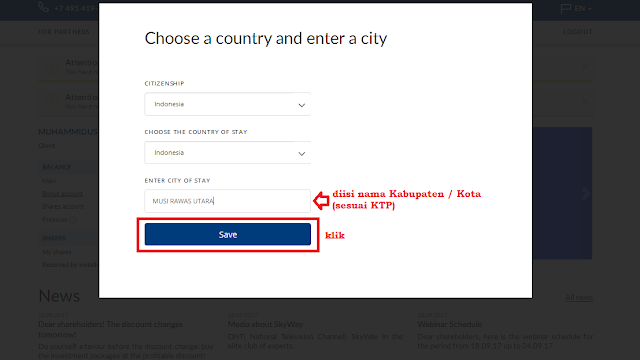The width and height of the screenshot is (640, 360).
Task: Expand the Citizenship dropdown arrow
Action: coord(301,105)
